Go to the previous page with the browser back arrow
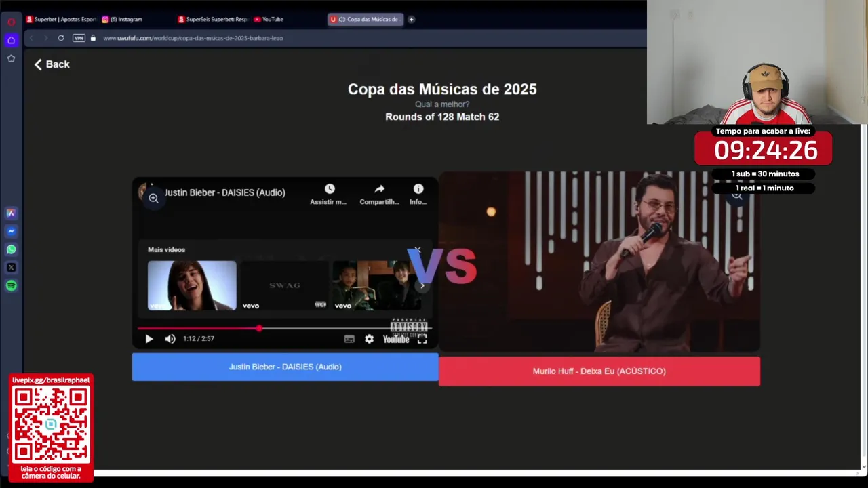 (31, 38)
